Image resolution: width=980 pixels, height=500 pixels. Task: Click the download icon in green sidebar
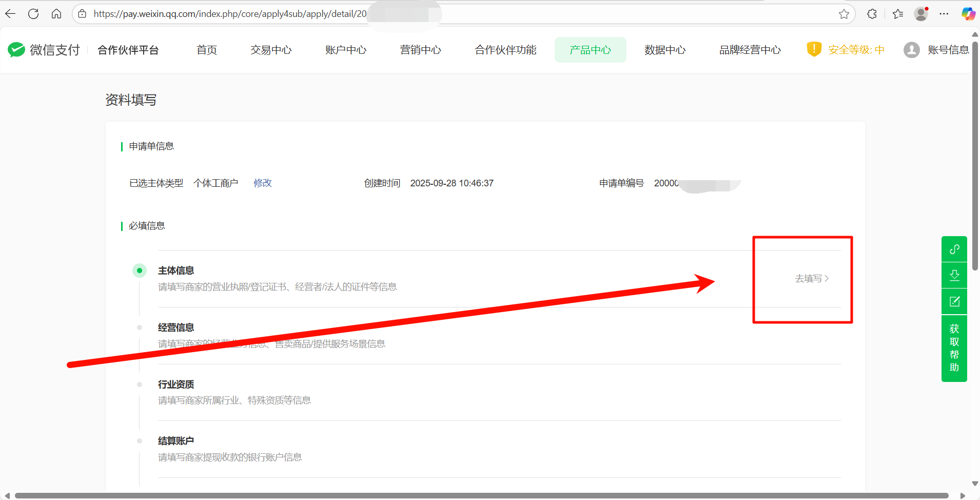pyautogui.click(x=954, y=275)
